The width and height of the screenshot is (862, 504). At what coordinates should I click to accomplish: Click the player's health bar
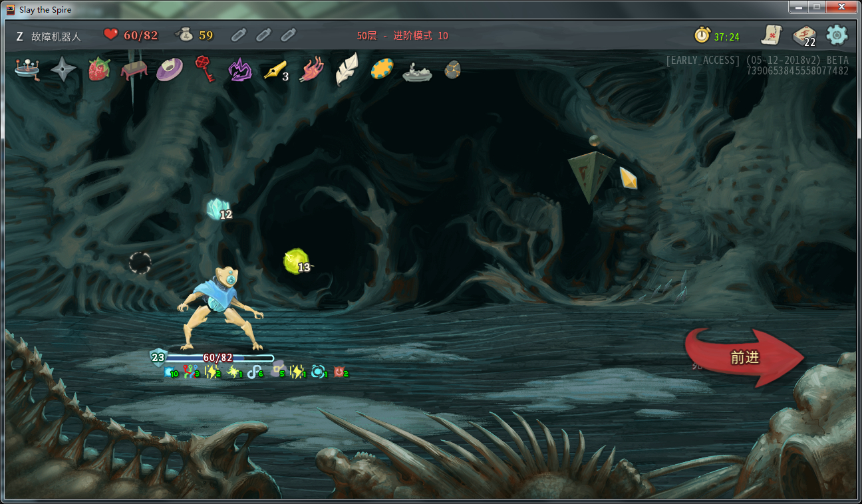pyautogui.click(x=219, y=358)
